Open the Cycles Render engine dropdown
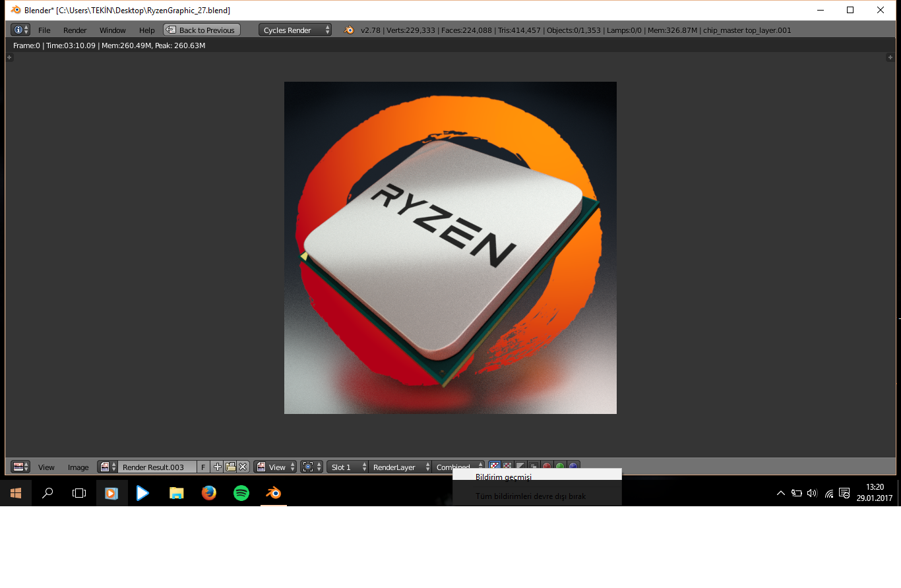901x588 pixels. [295, 30]
